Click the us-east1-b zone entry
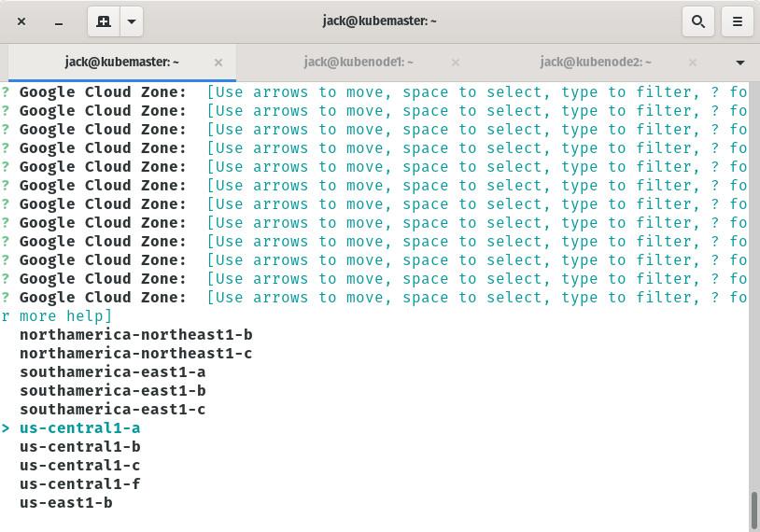This screenshot has width=760, height=532. pyautogui.click(x=66, y=502)
